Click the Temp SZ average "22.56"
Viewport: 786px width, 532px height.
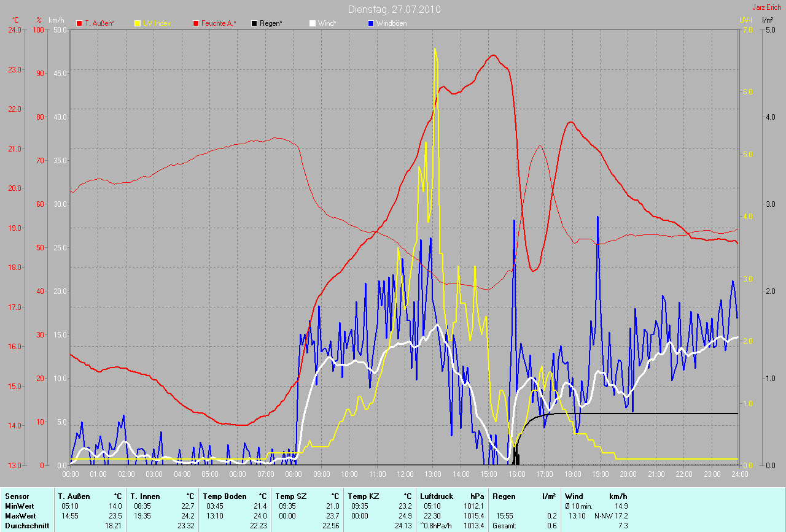(330, 526)
